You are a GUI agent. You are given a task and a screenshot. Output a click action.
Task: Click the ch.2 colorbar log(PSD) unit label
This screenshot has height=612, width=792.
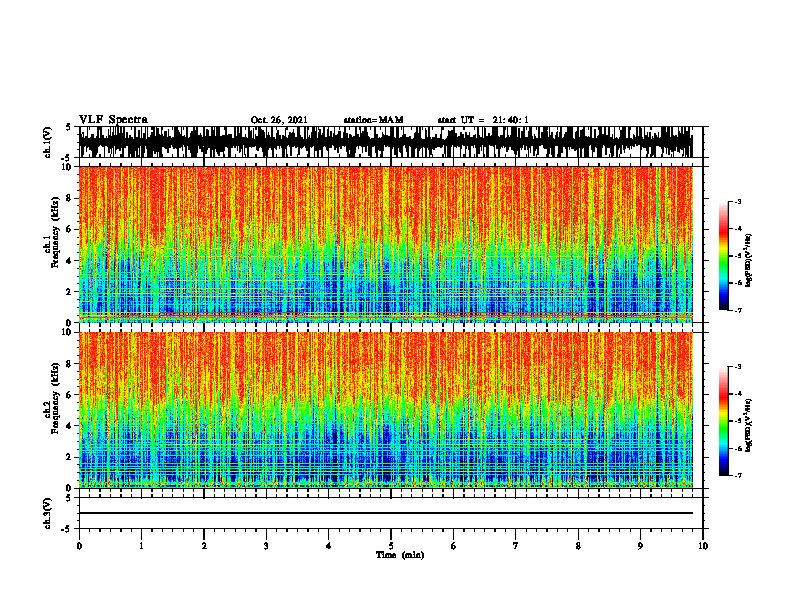(x=749, y=425)
